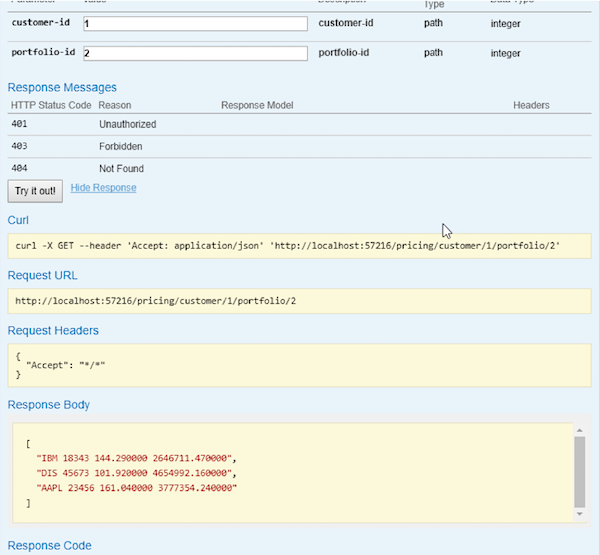The image size is (600, 555).
Task: Click the HTTP Status Code column header
Action: 50,105
